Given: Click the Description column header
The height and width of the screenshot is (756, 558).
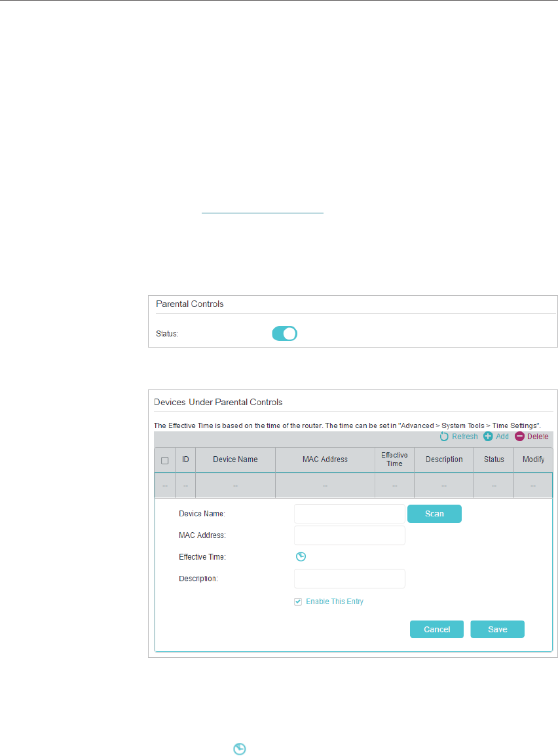Looking at the screenshot, I should (444, 459).
